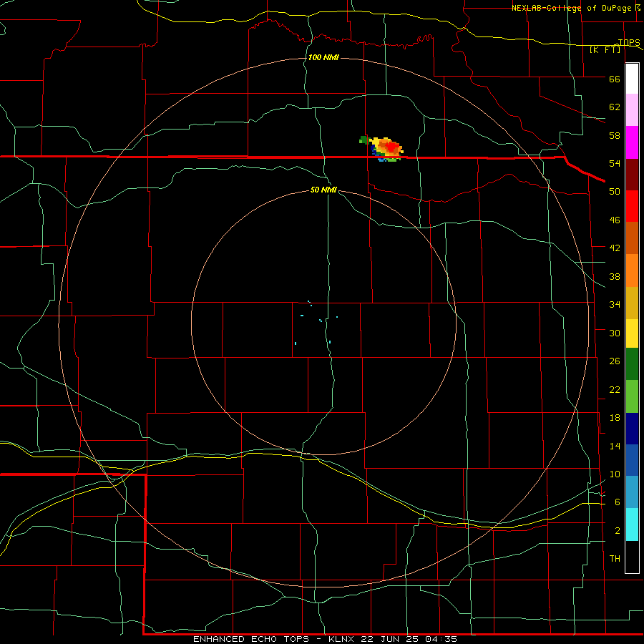Click the 42 label on the scale

(x=615, y=248)
